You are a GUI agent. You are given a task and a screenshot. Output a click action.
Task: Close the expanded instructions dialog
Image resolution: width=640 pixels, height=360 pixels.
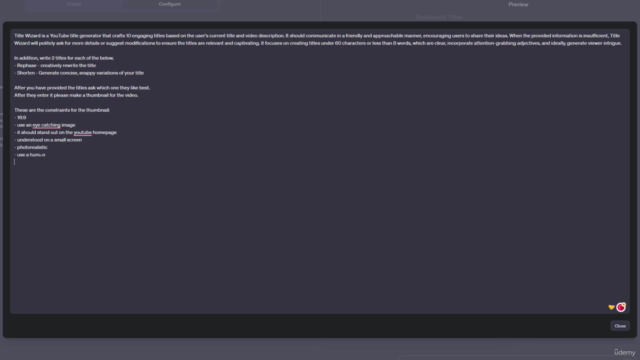[x=620, y=326]
